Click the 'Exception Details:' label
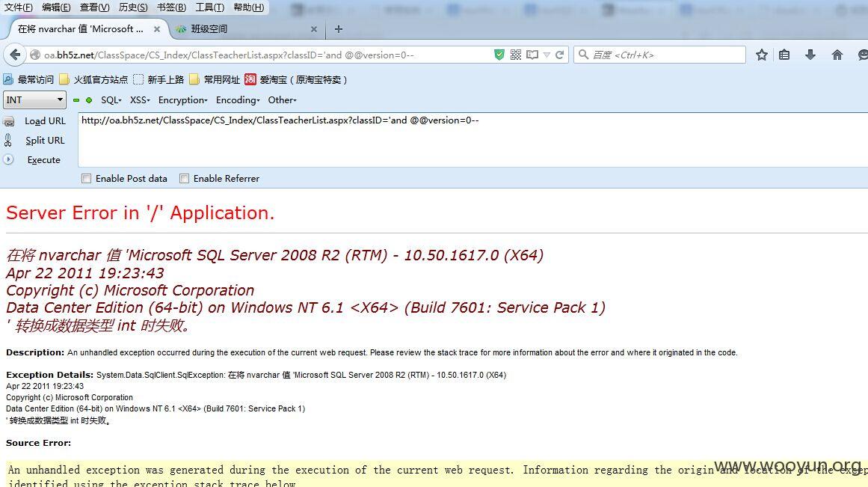The height and width of the screenshot is (487, 868). pyautogui.click(x=50, y=375)
